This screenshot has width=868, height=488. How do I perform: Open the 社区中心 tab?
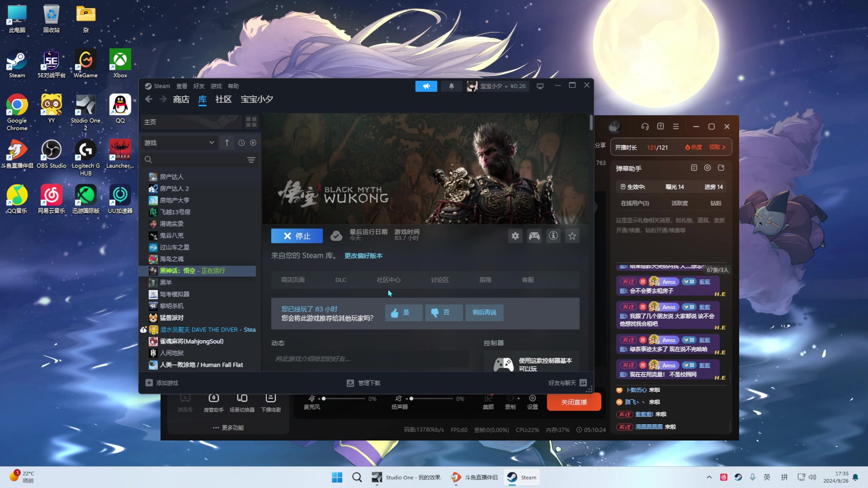point(389,280)
